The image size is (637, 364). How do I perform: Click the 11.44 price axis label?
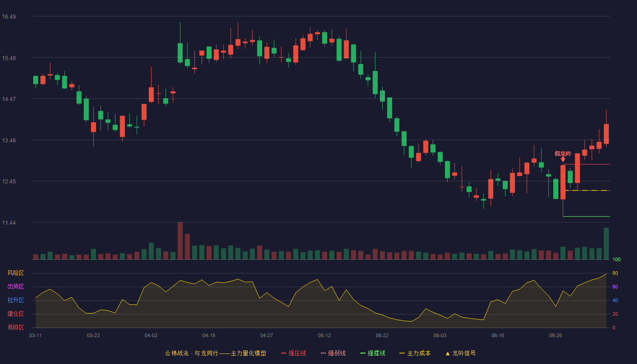(9, 223)
